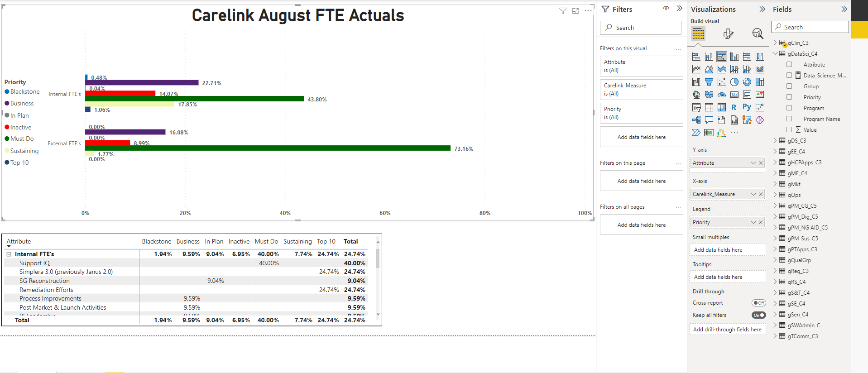Select the Python visual icon
This screenshot has height=373, width=868.
point(747,107)
